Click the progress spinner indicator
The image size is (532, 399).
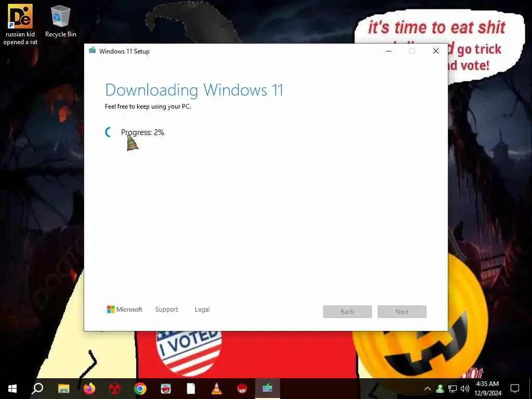[108, 132]
